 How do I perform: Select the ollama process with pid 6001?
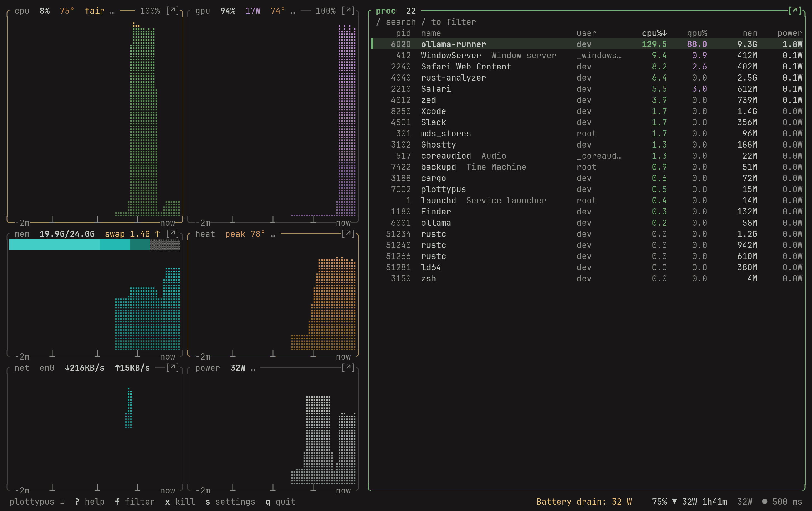coord(587,222)
